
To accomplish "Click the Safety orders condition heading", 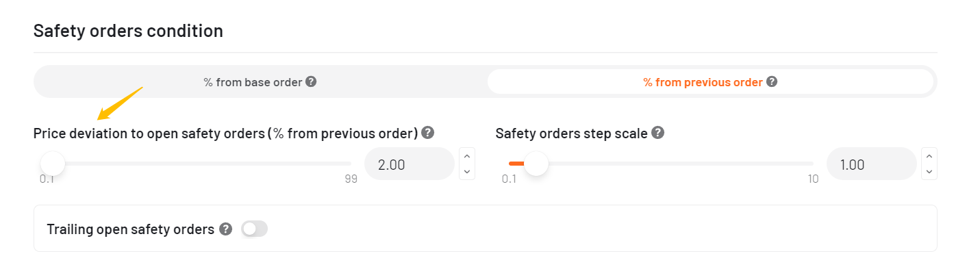I will [x=128, y=31].
